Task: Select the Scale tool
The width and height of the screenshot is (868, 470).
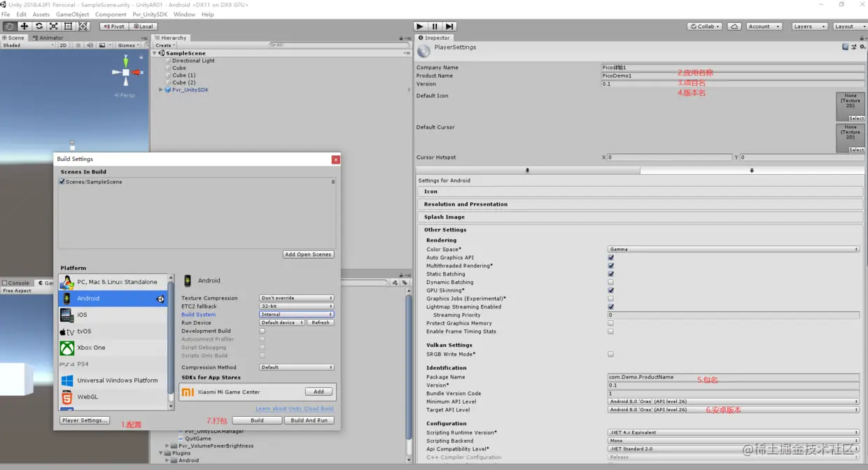Action: (53, 27)
